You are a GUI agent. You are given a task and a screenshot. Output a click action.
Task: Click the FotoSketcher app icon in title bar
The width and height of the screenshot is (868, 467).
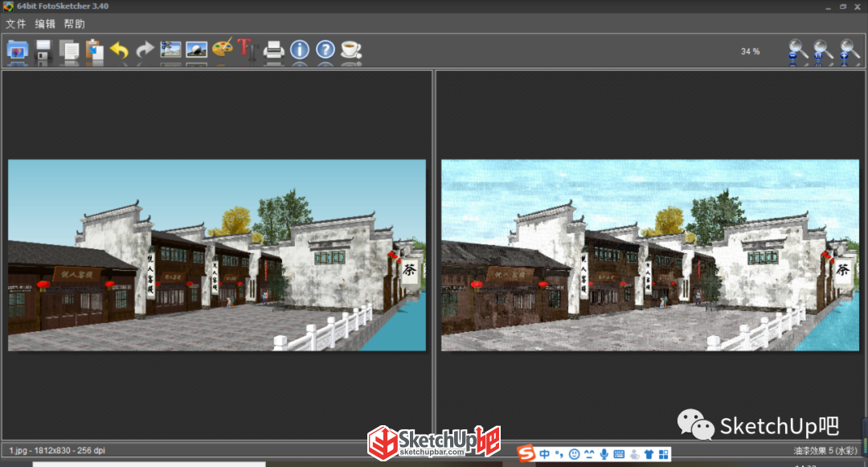point(8,6)
